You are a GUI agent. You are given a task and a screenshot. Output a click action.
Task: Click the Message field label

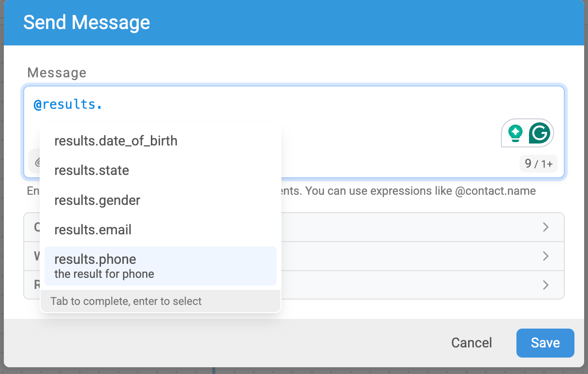point(57,72)
